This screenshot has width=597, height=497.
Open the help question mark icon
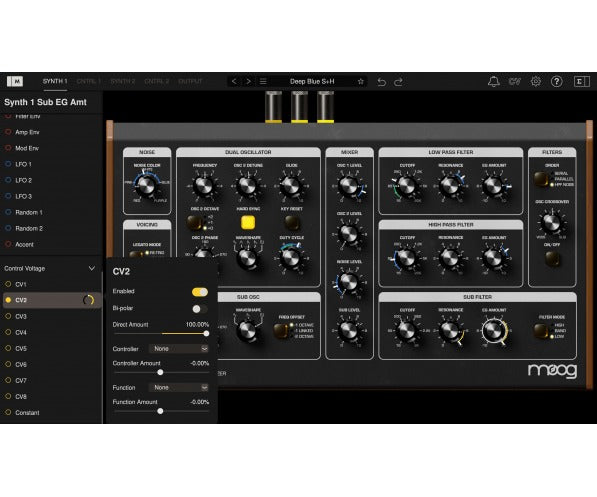(x=557, y=82)
